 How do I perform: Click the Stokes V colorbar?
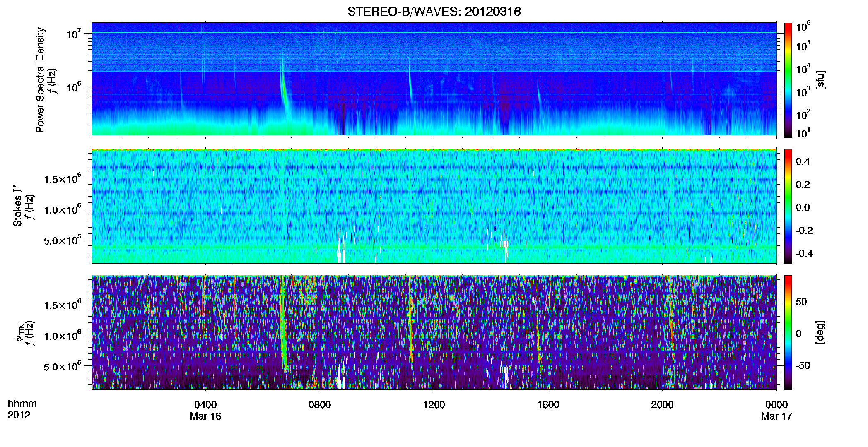788,206
